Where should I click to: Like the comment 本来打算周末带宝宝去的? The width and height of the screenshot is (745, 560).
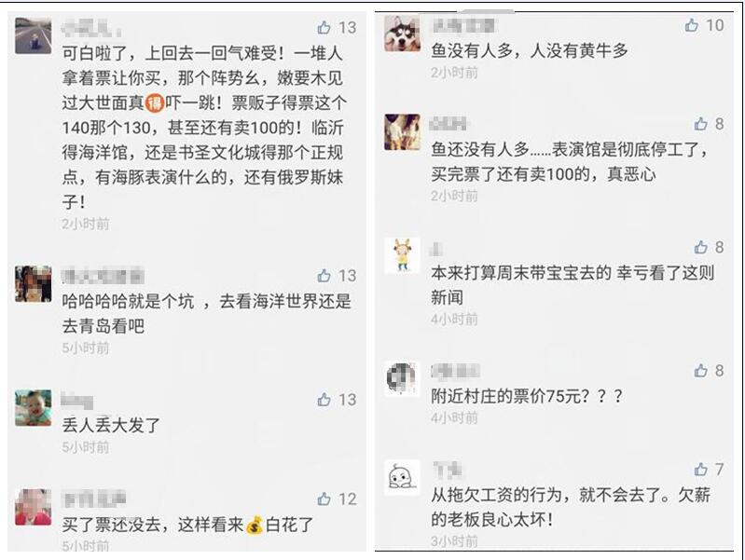701,247
